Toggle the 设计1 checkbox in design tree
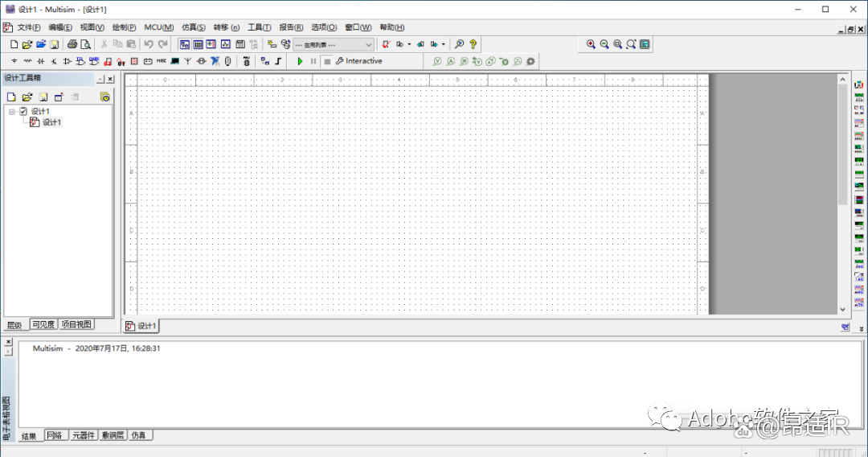Image resolution: width=868 pixels, height=457 pixels. point(23,111)
